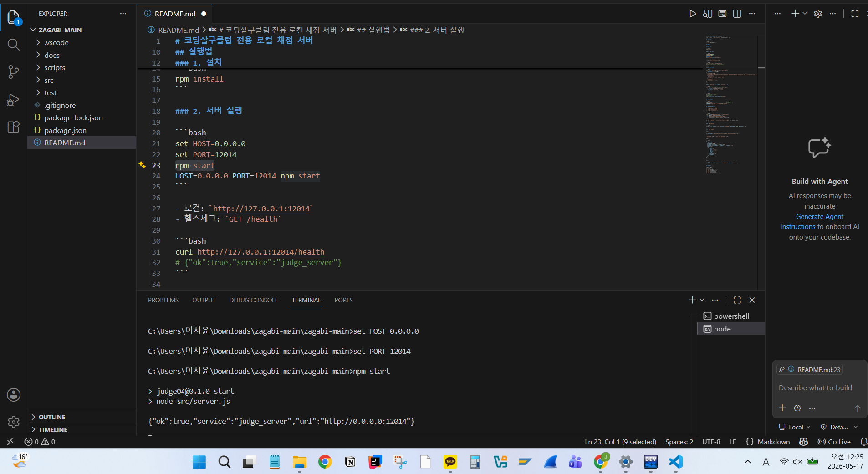This screenshot has height=474, width=868.
Task: Expand the TIMELINE section
Action: (82, 430)
